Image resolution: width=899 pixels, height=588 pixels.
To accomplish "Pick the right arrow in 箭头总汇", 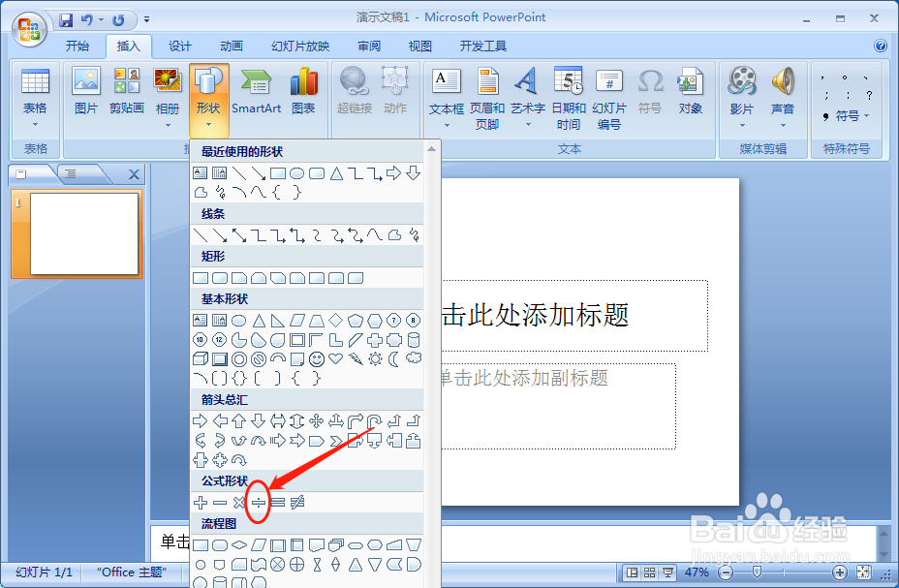I will (201, 421).
